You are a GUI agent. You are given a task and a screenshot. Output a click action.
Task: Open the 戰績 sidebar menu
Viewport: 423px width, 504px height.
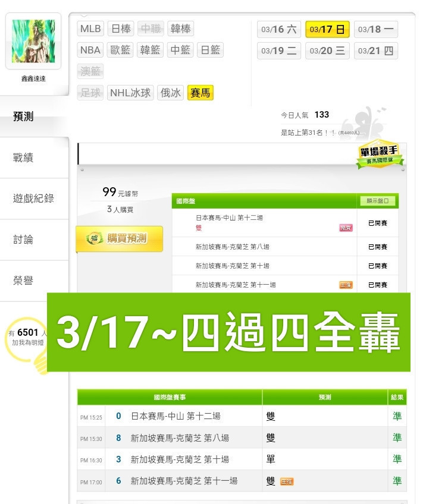(x=23, y=157)
